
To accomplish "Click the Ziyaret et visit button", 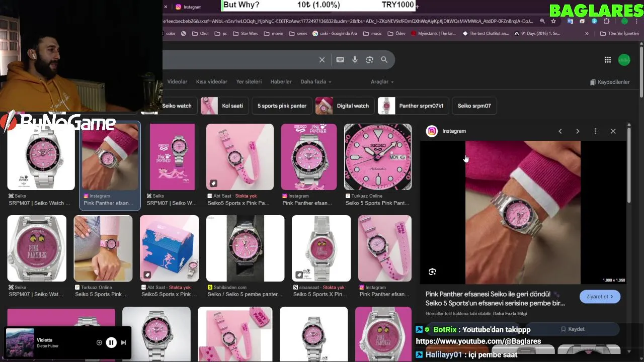I will point(600,297).
